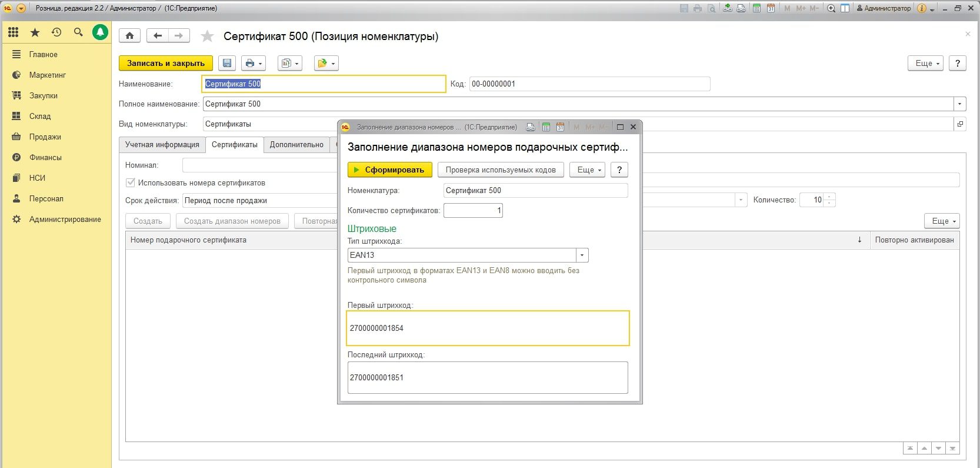The height and width of the screenshot is (468, 980).
Task: Open the print button dropdown
Action: (254, 63)
